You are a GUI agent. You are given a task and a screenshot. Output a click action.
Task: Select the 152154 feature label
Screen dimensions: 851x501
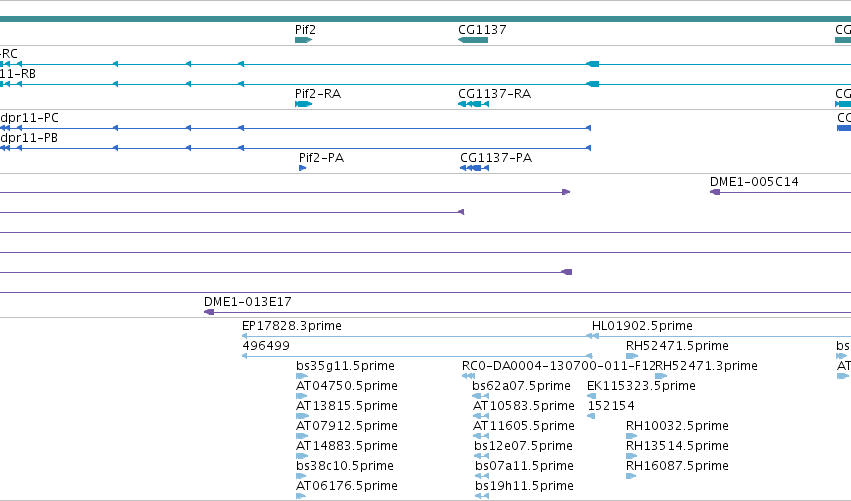pos(611,406)
